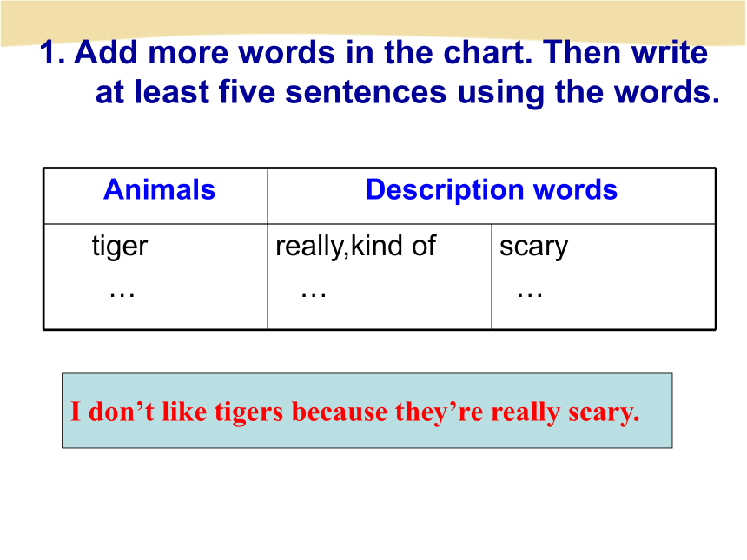Click the ellipsis under 'really,kind of'
The image size is (747, 560).
tap(314, 295)
